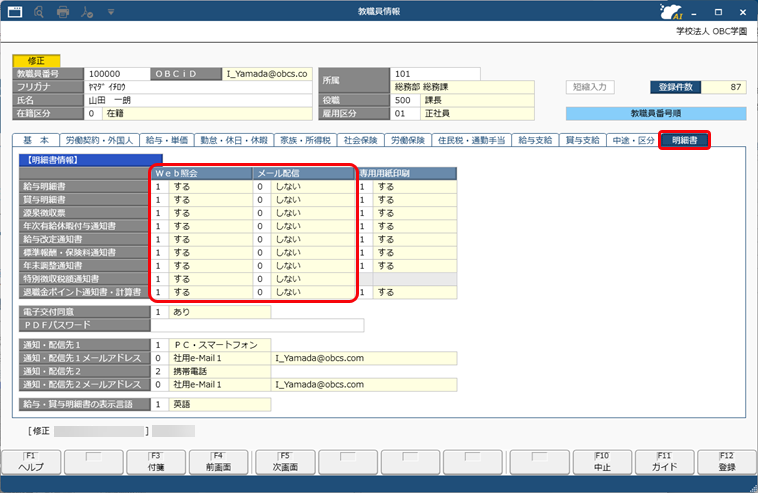Image resolution: width=758 pixels, height=493 pixels.
Task: Switch to the 基本 tab
Action: point(36,140)
